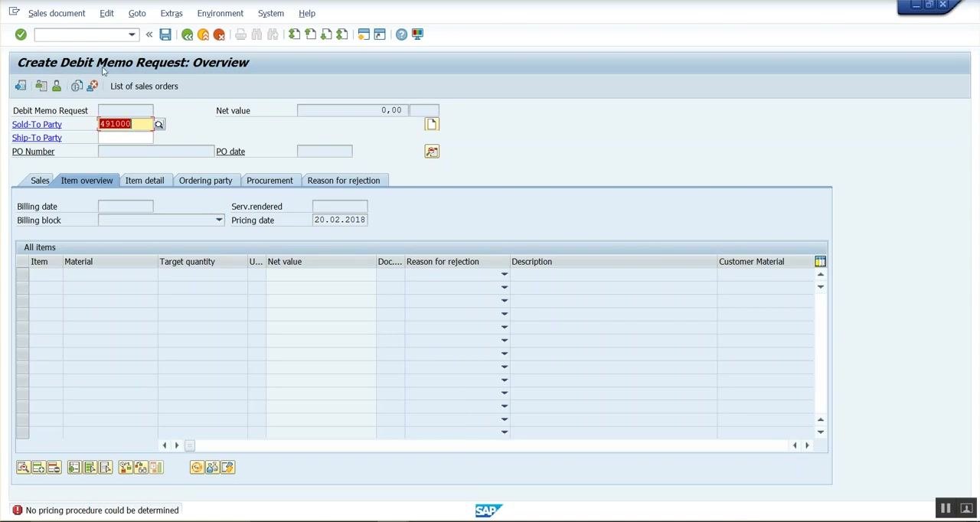
Task: Open the Help question mark icon
Action: click(401, 34)
